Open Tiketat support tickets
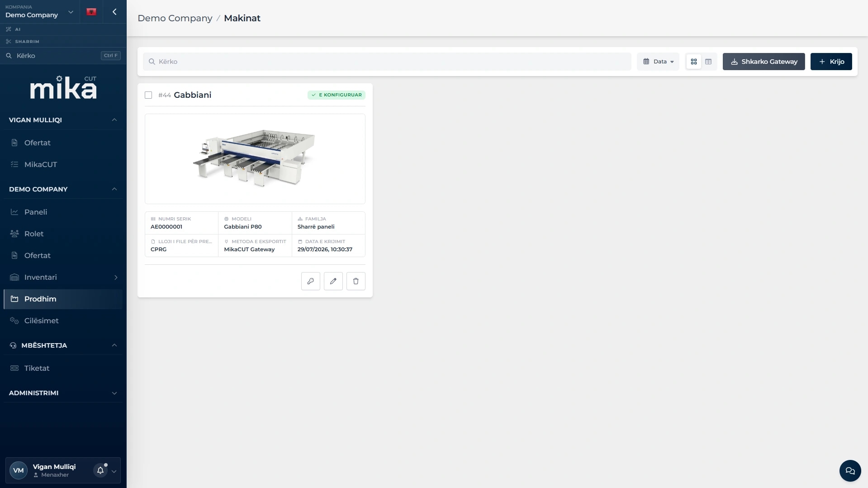868x488 pixels. click(63, 368)
